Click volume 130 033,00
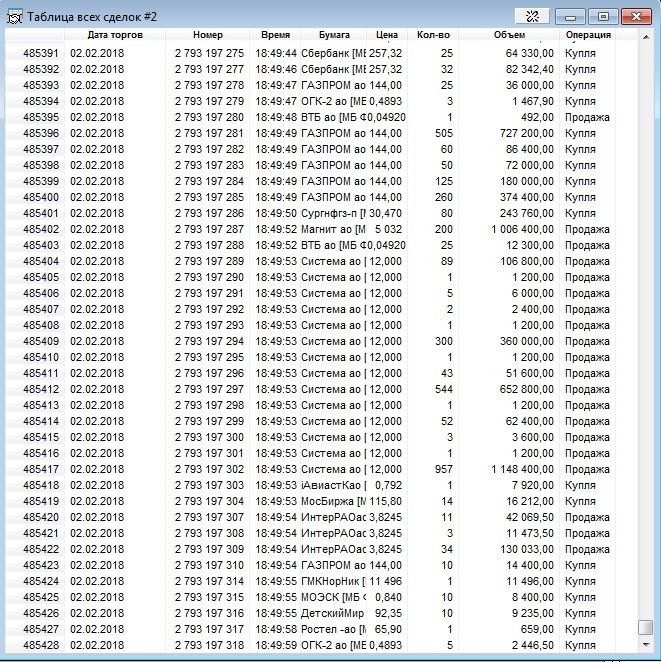 click(x=526, y=550)
